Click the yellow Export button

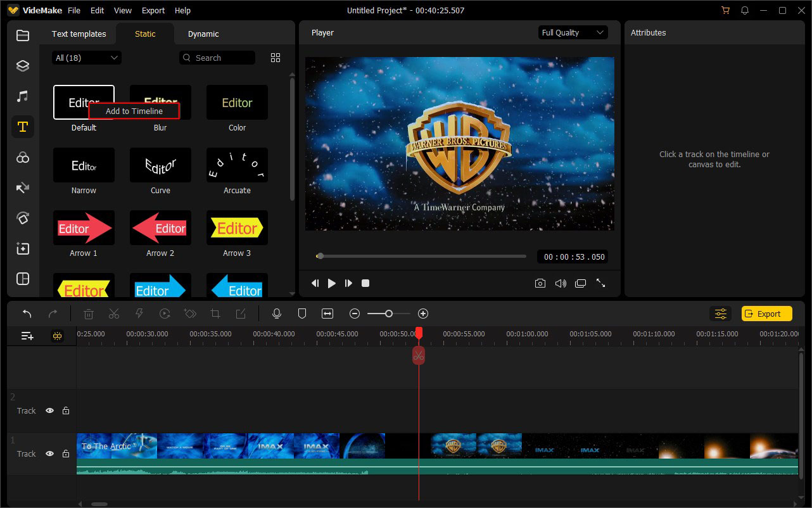tap(766, 314)
